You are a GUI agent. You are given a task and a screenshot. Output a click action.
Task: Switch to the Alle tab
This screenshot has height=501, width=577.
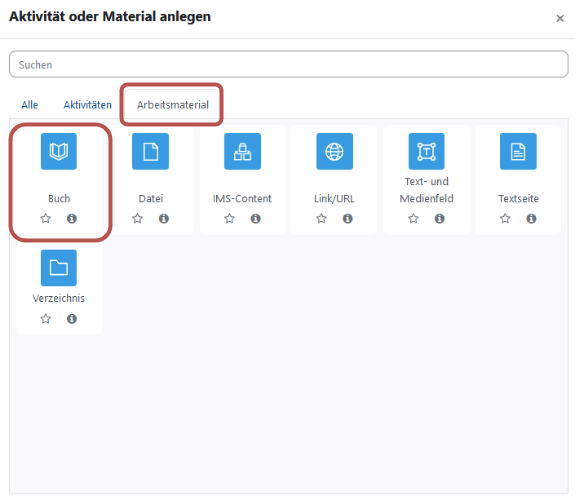tap(30, 105)
